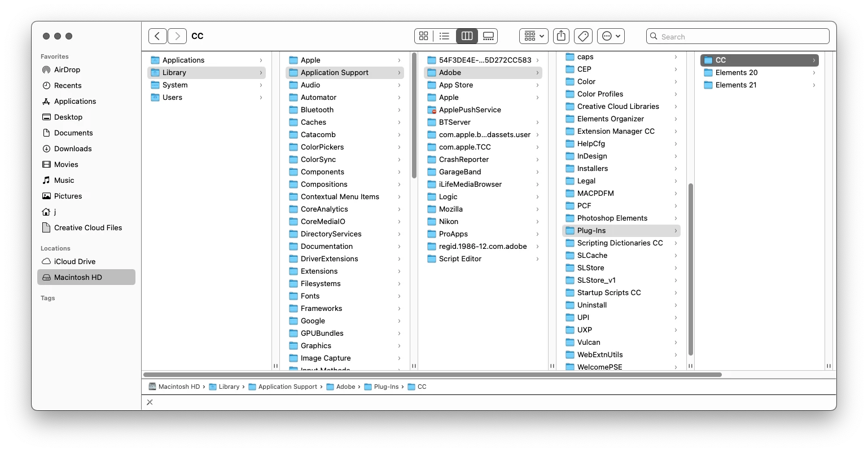Open AirDrop in the sidebar
This screenshot has height=452, width=868.
pos(86,70)
